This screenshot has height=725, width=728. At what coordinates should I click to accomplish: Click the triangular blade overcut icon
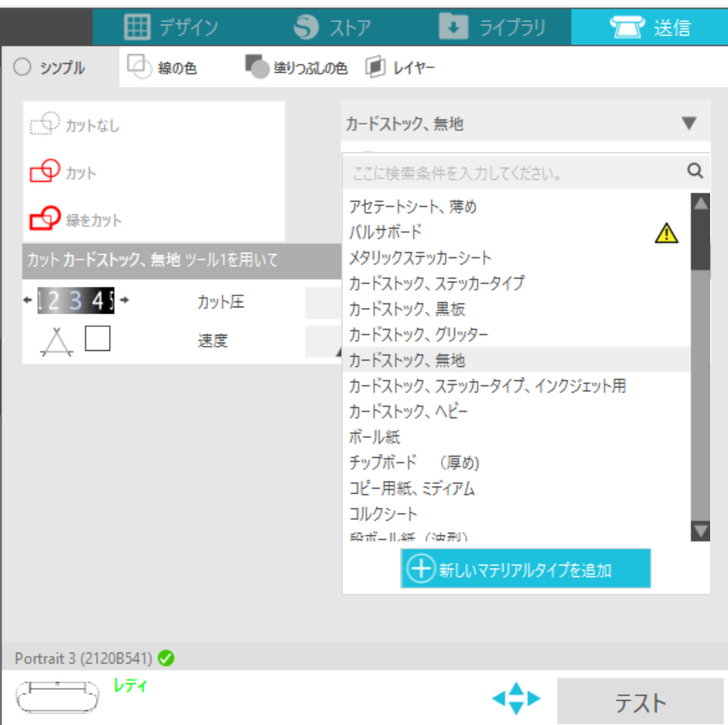point(56,342)
